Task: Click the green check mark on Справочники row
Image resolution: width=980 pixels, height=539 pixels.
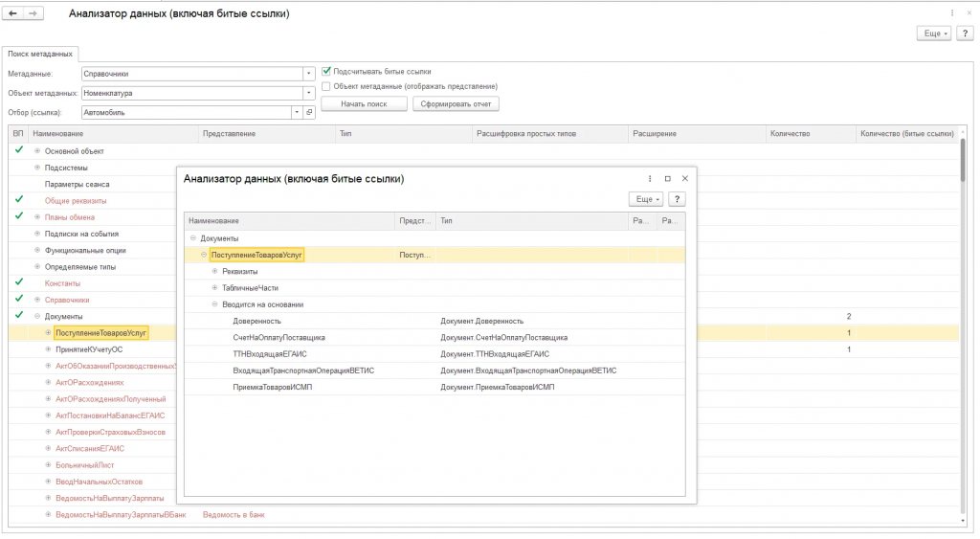Action: [19, 299]
